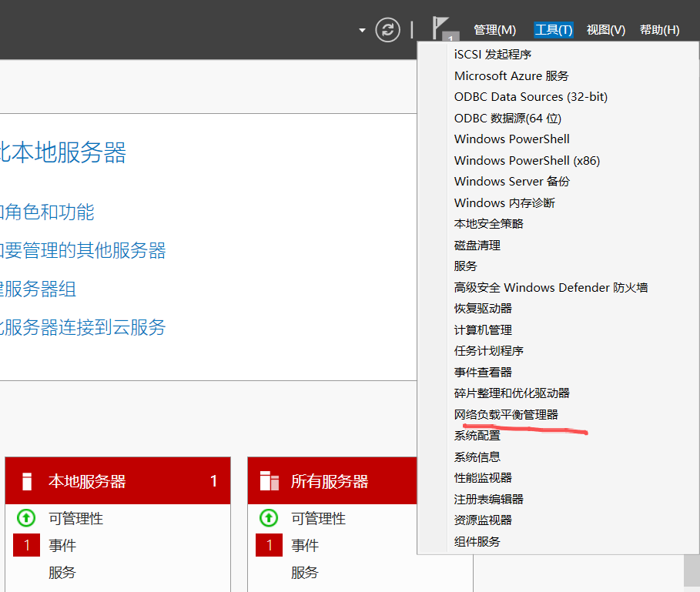Open 计算机管理 in the tools menu
700x592 pixels.
point(483,329)
